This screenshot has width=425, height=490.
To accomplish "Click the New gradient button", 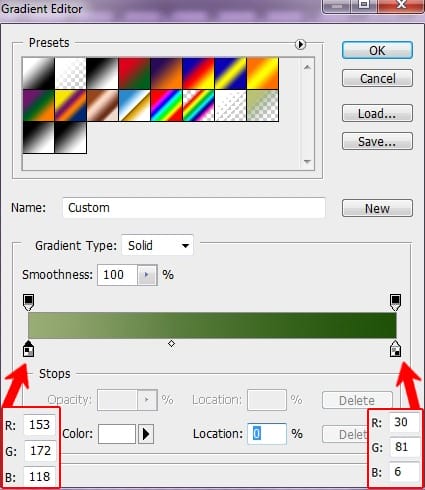I will (377, 208).
